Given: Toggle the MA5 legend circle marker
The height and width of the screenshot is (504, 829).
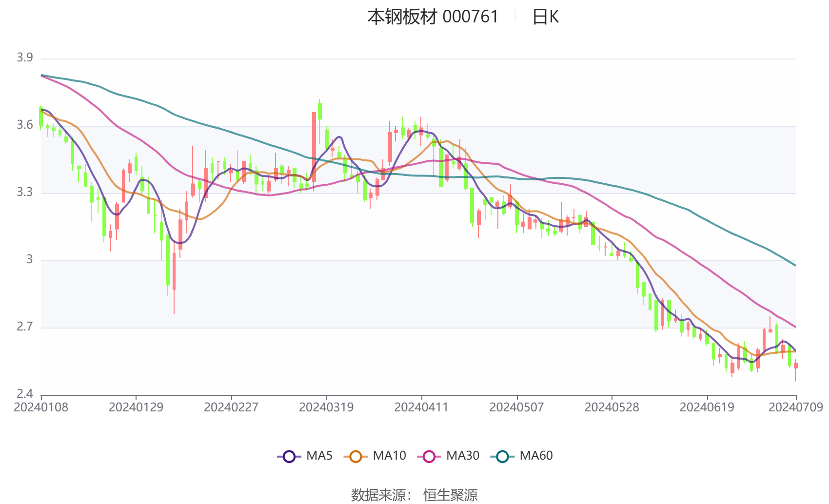Looking at the screenshot, I should click(x=289, y=457).
